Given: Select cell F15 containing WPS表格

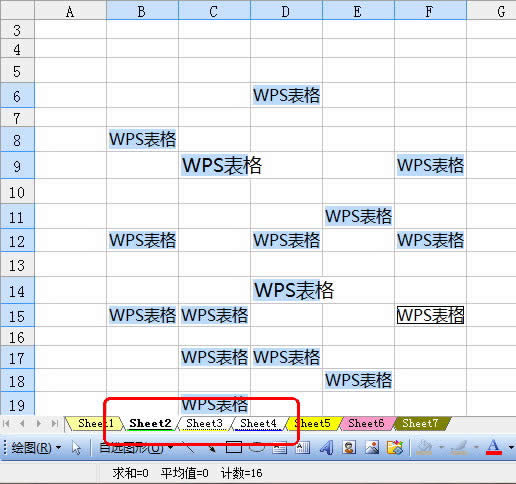Looking at the screenshot, I should (x=430, y=315).
